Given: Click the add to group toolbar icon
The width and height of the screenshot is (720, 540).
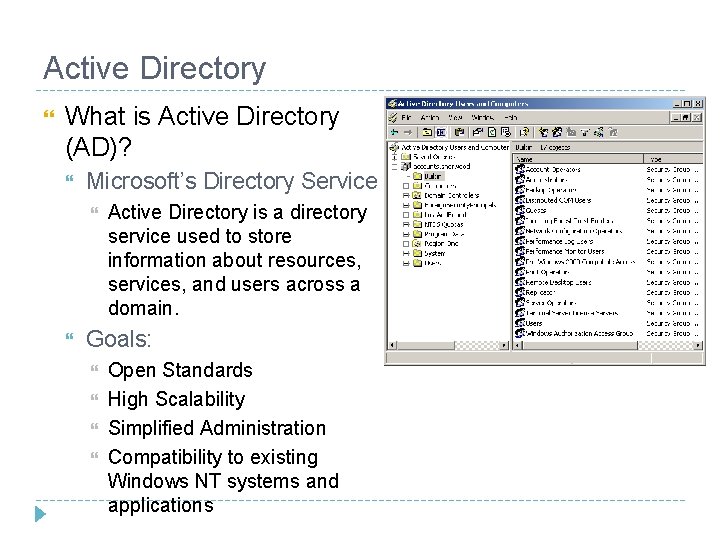Looking at the screenshot, I should click(613, 132).
